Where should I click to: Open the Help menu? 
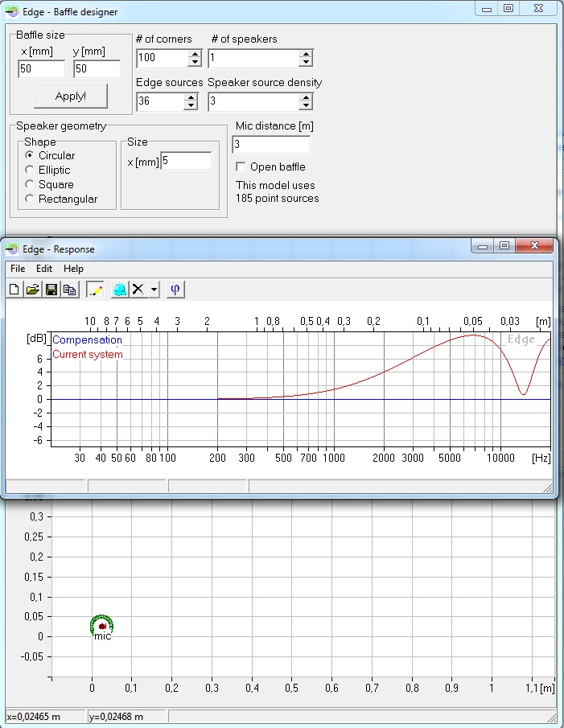(x=73, y=269)
